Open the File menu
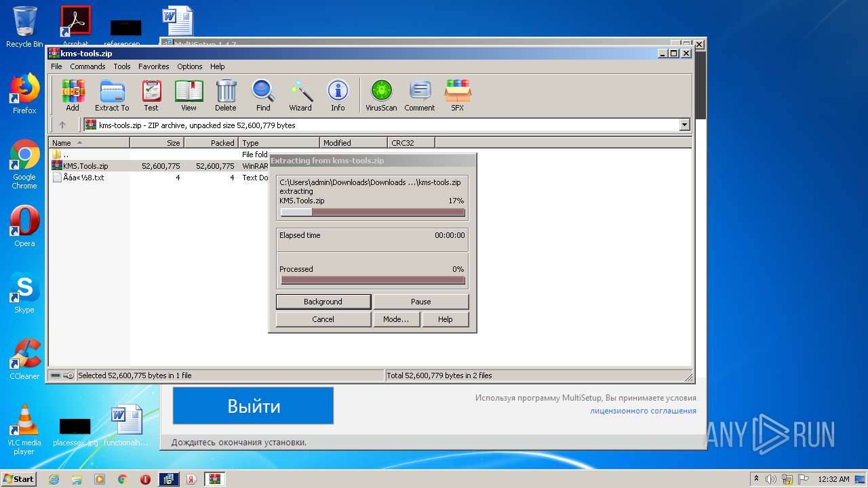This screenshot has height=488, width=868. pyautogui.click(x=56, y=66)
